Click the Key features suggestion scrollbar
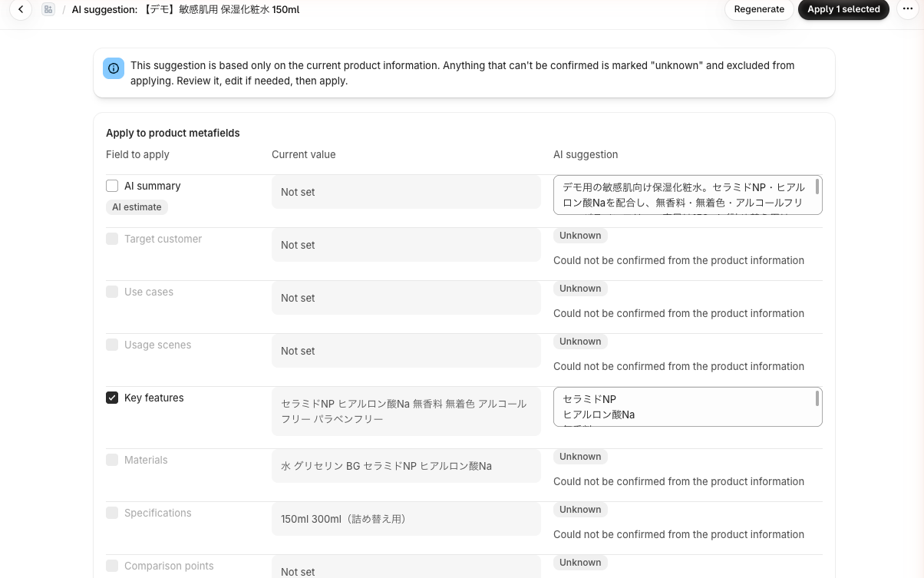The height and width of the screenshot is (578, 924). [817, 398]
